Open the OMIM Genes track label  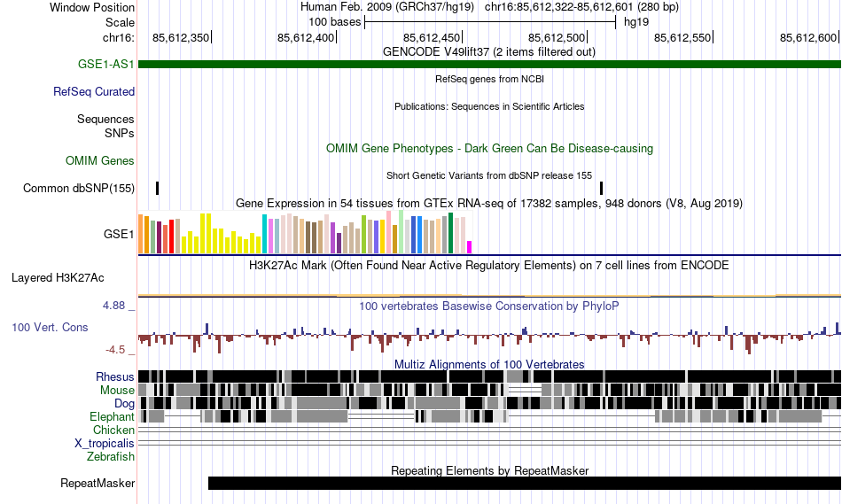click(100, 160)
